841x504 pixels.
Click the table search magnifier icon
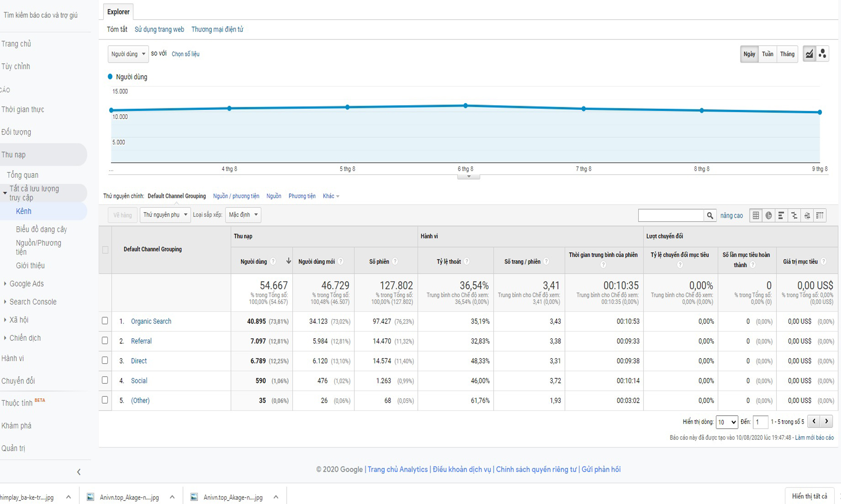(710, 215)
